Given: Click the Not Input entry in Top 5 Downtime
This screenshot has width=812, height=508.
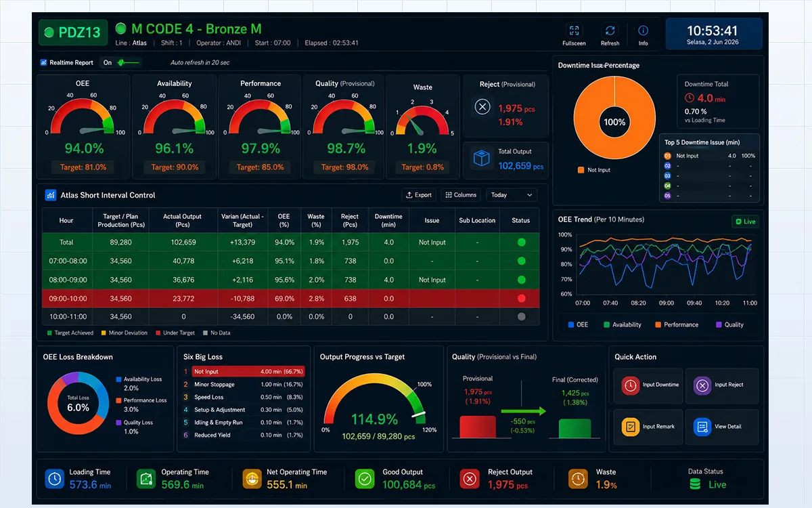Looking at the screenshot, I should [709, 156].
